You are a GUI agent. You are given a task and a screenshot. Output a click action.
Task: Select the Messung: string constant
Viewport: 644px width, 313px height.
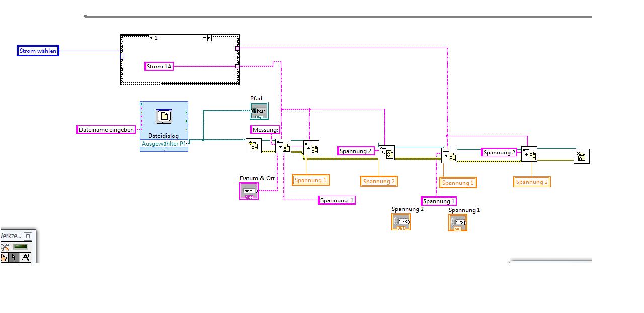265,130
